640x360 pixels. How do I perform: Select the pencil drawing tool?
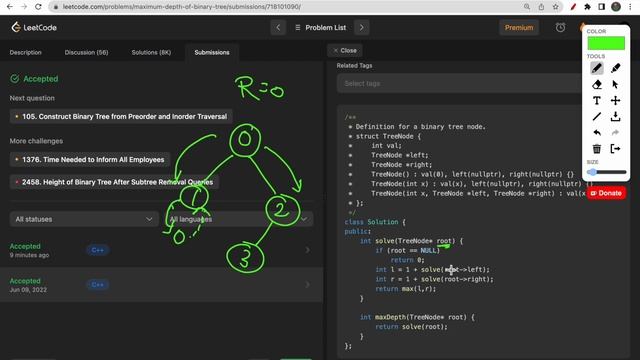597,68
